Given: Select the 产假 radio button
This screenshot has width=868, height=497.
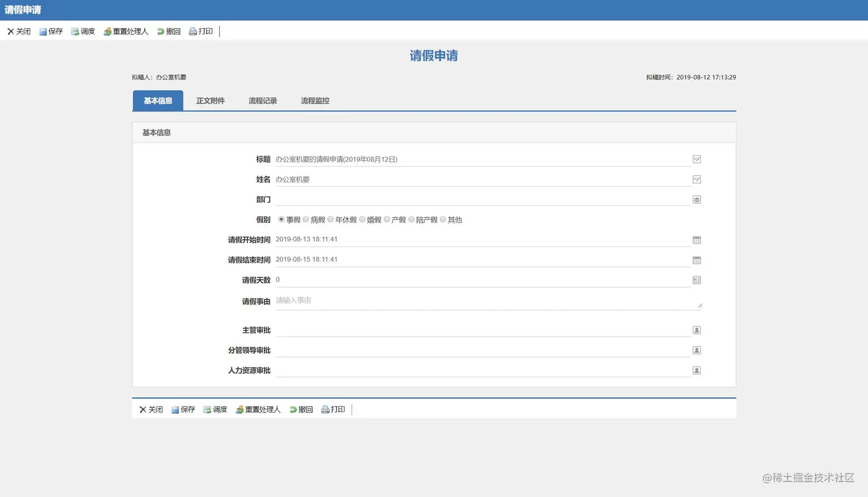Looking at the screenshot, I should click(387, 219).
